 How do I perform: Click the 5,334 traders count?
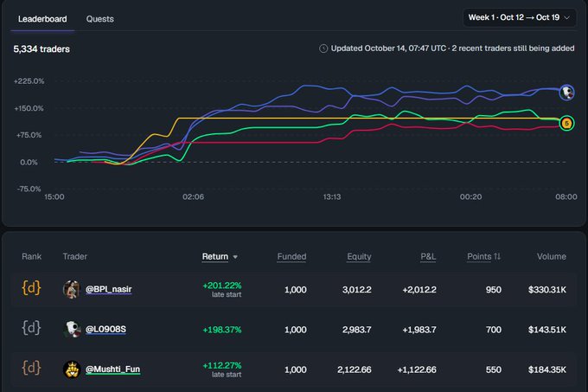42,49
